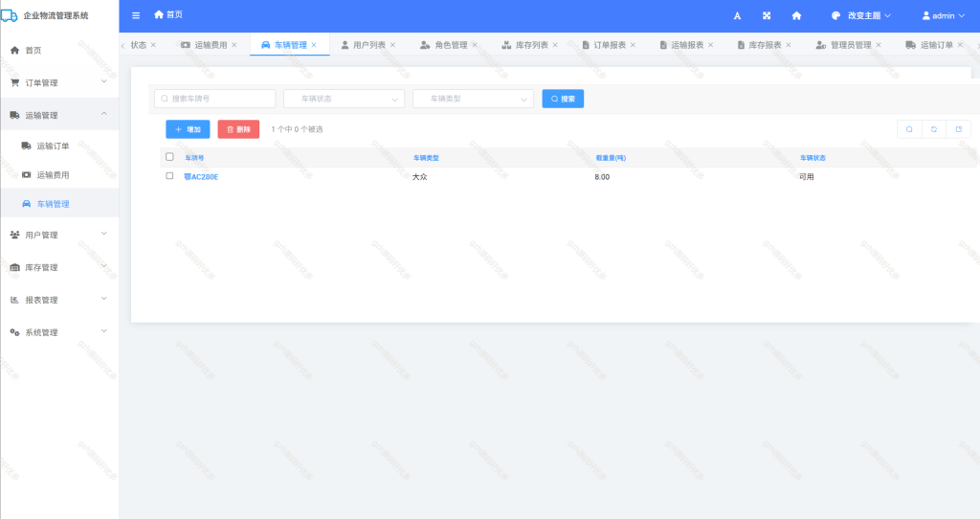Close the 运输费用 tab
The height and width of the screenshot is (519, 980).
coord(234,45)
